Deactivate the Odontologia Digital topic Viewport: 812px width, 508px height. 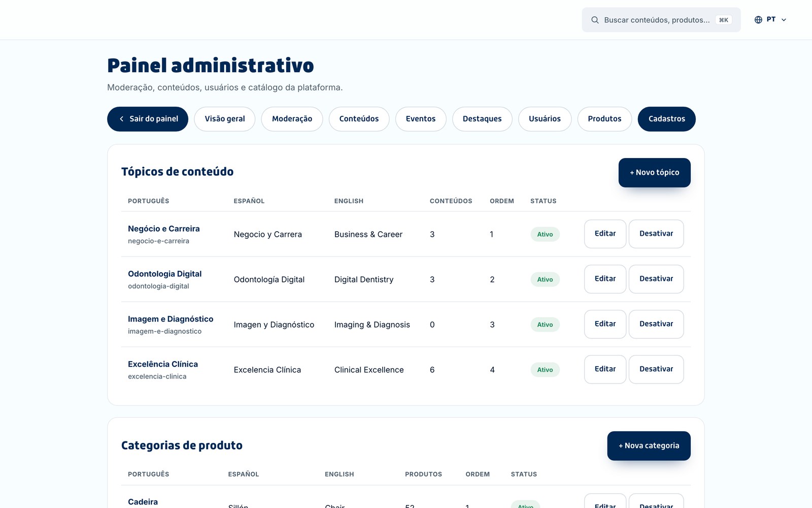[x=656, y=279]
